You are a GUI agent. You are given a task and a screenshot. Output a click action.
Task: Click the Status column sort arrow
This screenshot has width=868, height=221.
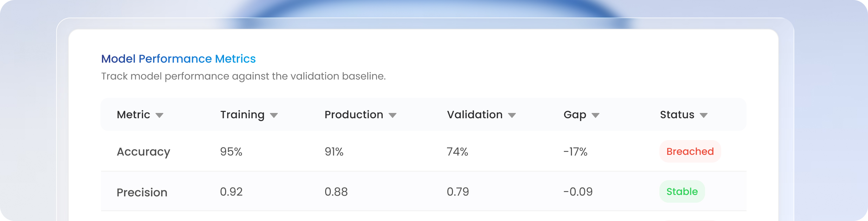pyautogui.click(x=704, y=115)
